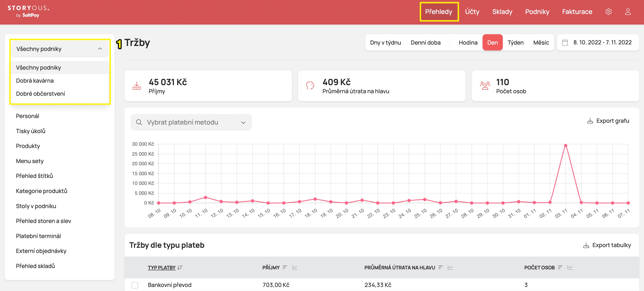
Task: Show chart icon next to PŘÍJMY column
Action: 295,267
